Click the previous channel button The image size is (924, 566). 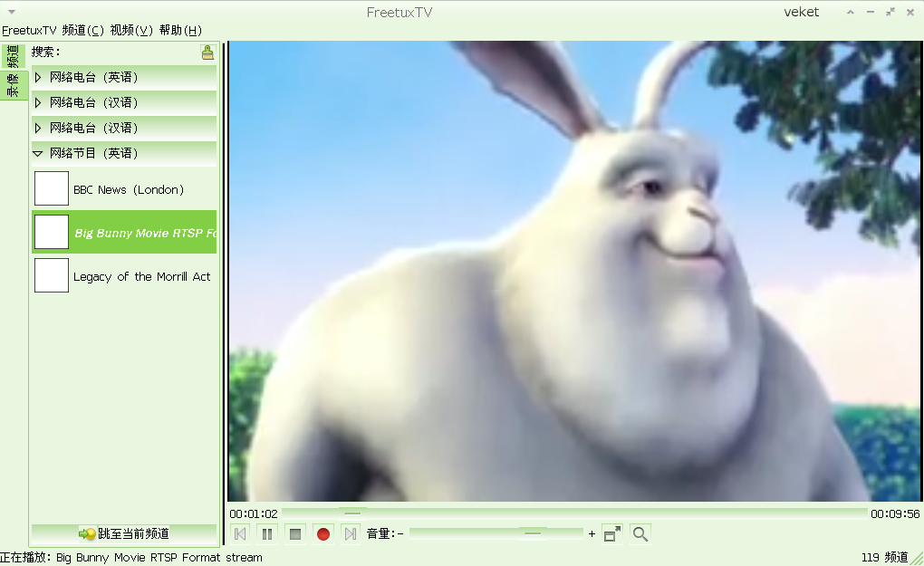240,534
